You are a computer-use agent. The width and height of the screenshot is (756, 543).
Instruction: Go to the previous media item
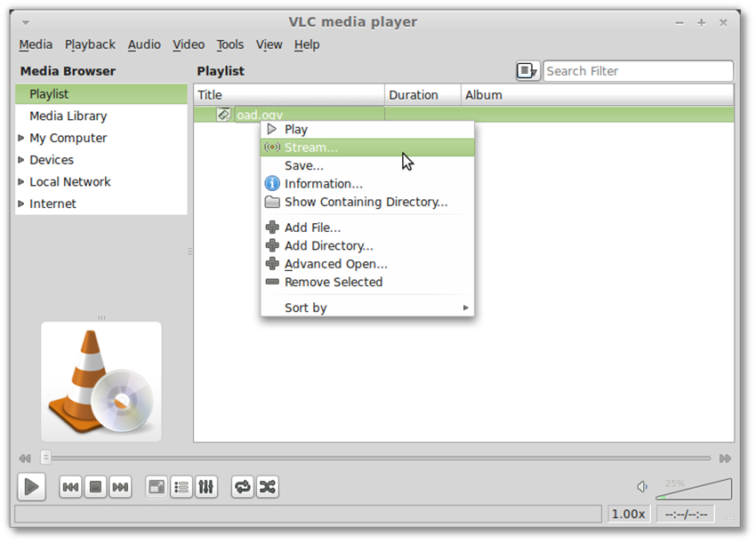pos(70,487)
